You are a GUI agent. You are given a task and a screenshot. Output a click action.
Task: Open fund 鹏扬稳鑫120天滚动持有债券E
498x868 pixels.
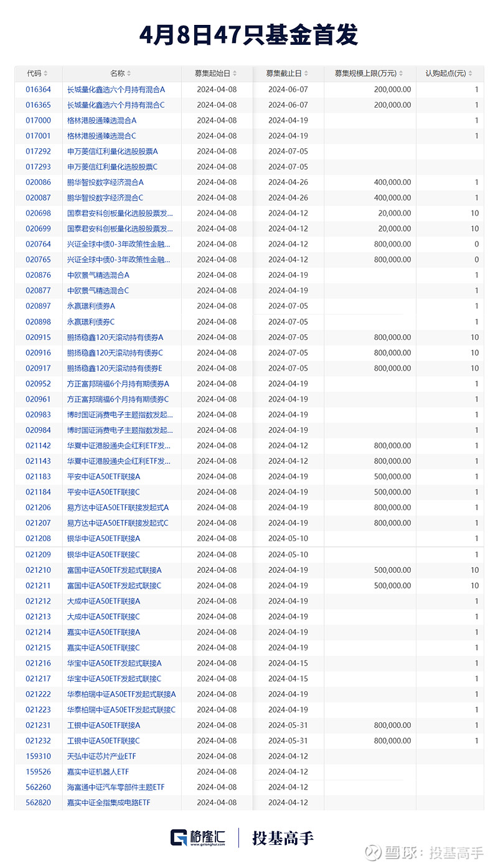[115, 369]
